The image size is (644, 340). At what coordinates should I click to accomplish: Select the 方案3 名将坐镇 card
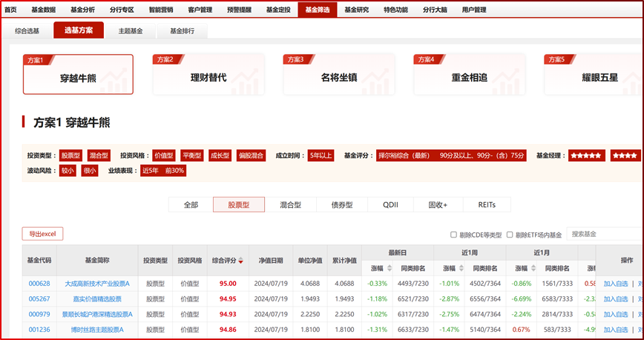pos(339,74)
